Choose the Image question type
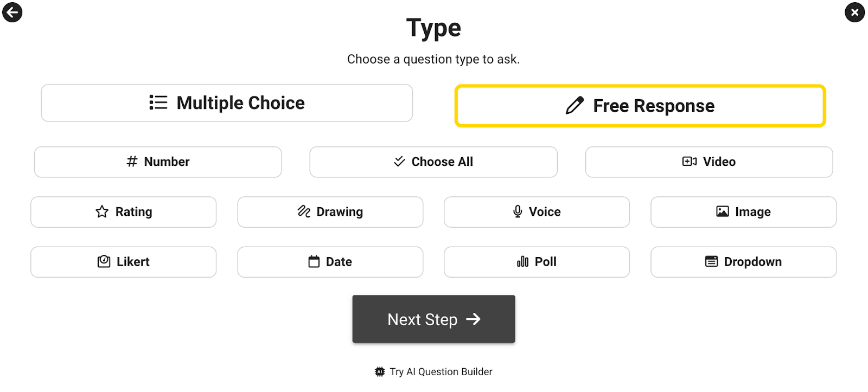 [743, 212]
